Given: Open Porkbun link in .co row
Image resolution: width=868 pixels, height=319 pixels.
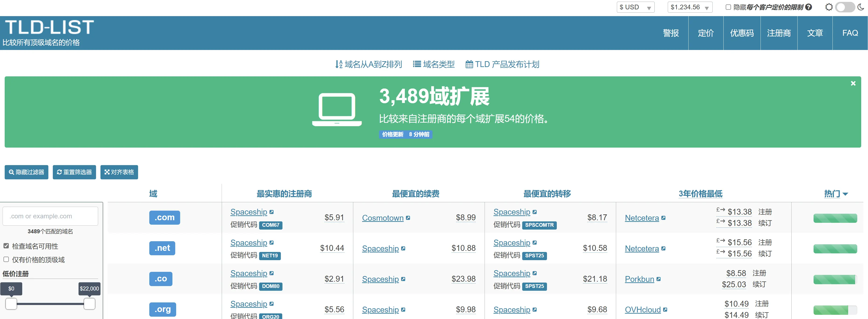Looking at the screenshot, I should [639, 279].
